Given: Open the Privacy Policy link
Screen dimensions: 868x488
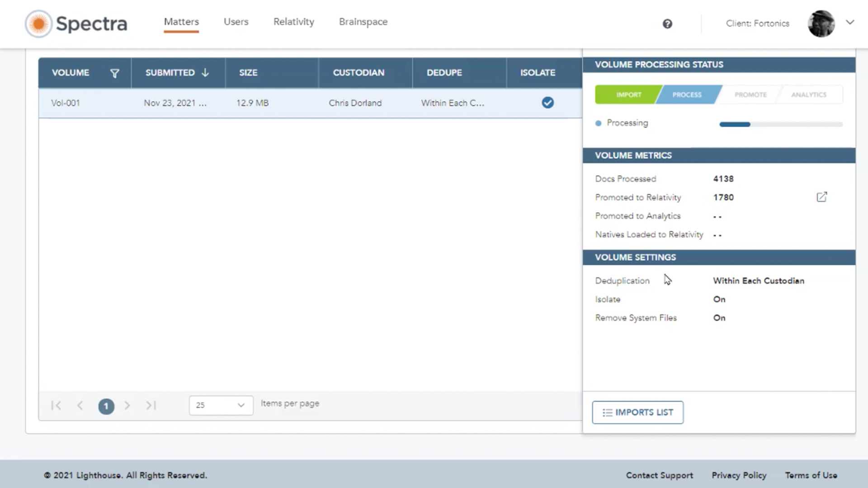Looking at the screenshot, I should point(739,475).
